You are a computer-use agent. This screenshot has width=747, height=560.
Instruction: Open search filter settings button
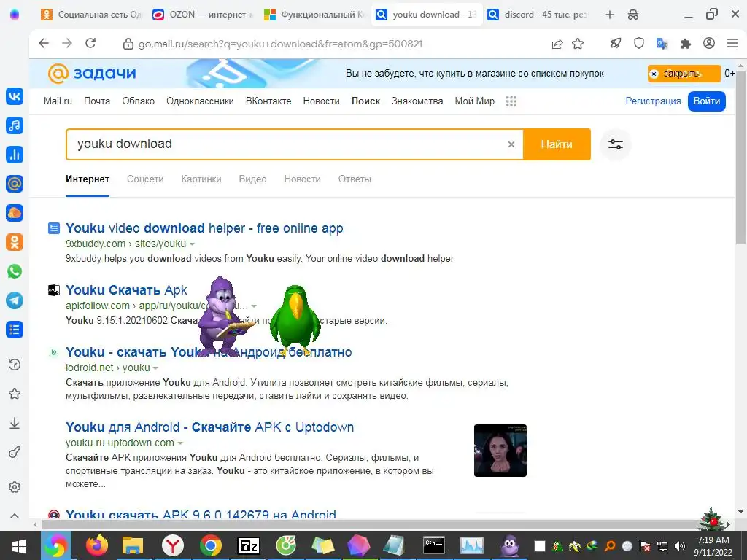click(x=616, y=144)
